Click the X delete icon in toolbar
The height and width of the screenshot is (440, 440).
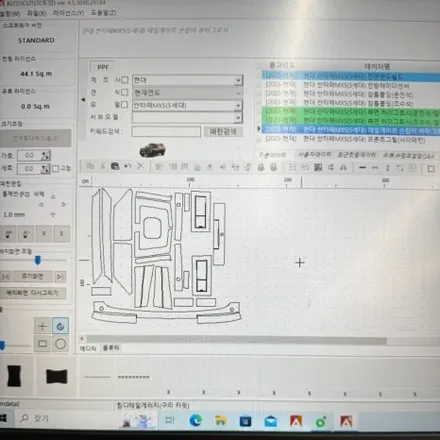141,166
